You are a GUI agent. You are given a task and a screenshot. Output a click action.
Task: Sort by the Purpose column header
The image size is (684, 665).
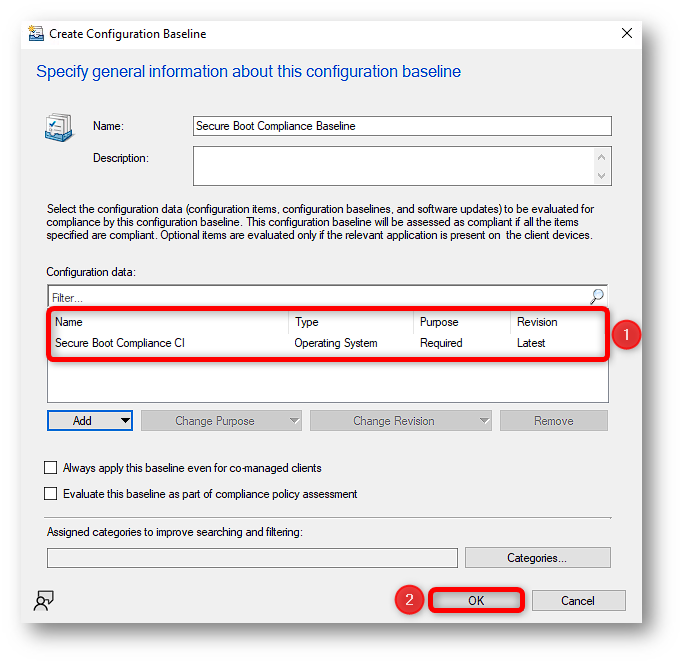click(x=462, y=322)
